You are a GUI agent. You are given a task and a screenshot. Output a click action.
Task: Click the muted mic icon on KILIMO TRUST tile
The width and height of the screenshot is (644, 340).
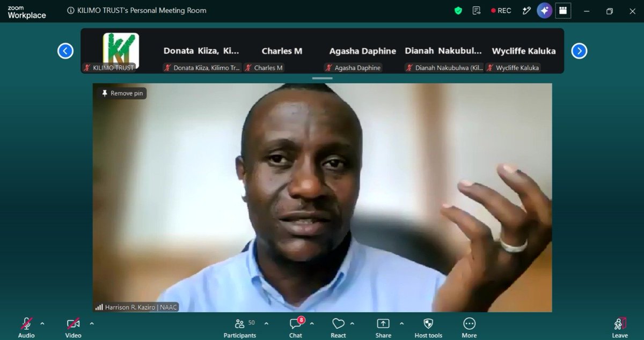[x=87, y=68]
